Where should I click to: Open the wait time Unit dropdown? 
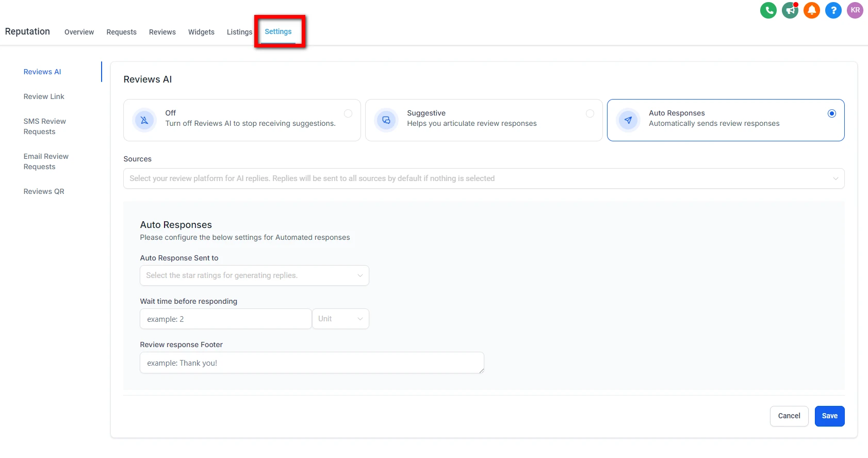[340, 319]
